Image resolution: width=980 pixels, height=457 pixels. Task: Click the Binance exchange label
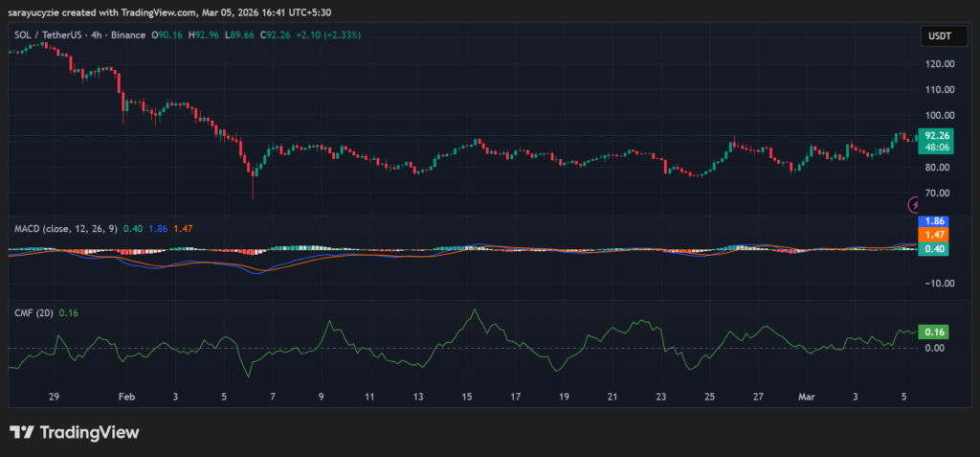(131, 34)
